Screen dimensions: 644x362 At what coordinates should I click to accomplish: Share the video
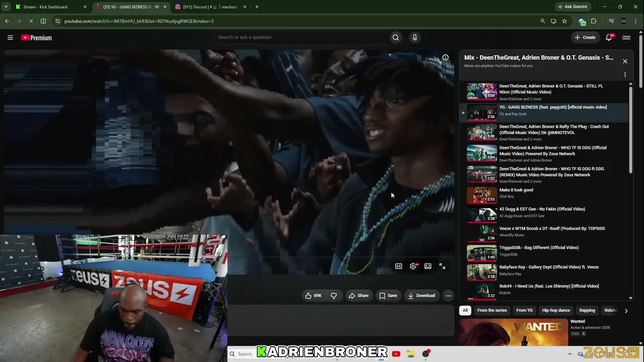[359, 296]
